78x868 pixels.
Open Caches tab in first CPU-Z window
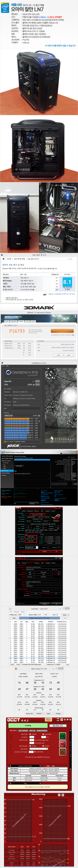[24, 511]
